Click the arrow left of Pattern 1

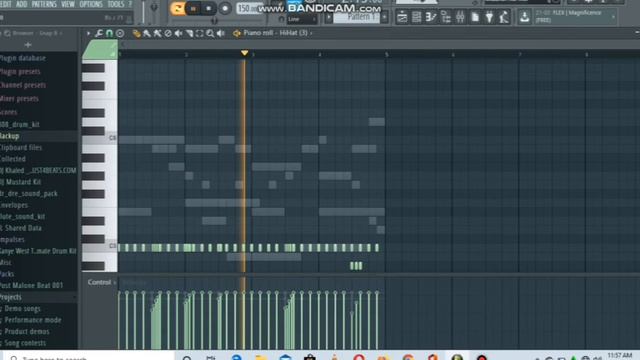329,18
